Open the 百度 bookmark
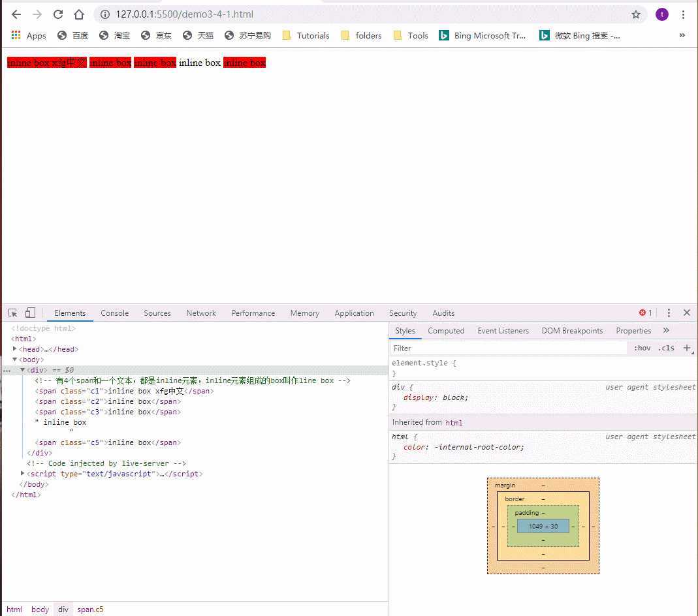This screenshot has height=616, width=698. [73, 36]
